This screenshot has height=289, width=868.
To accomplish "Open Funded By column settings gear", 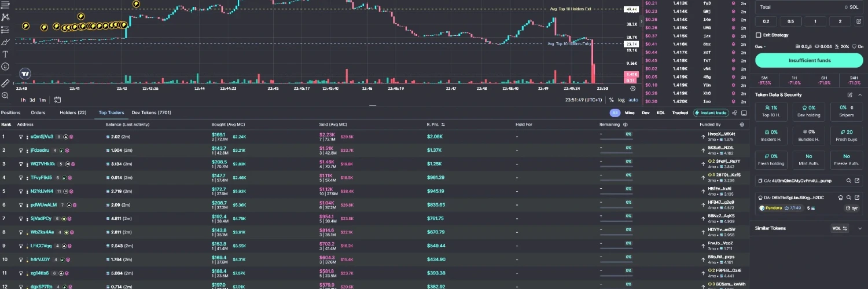I will click(742, 125).
